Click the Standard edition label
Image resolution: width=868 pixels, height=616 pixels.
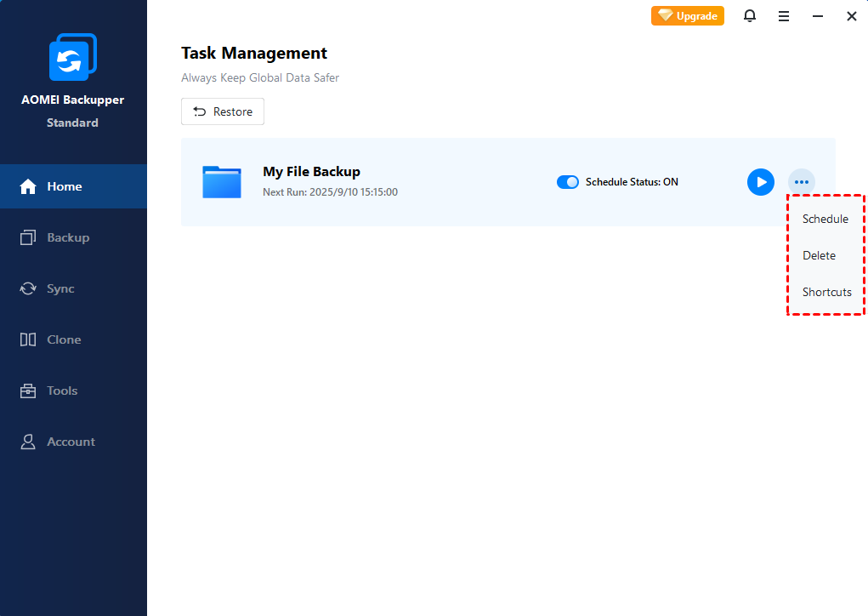[72, 123]
